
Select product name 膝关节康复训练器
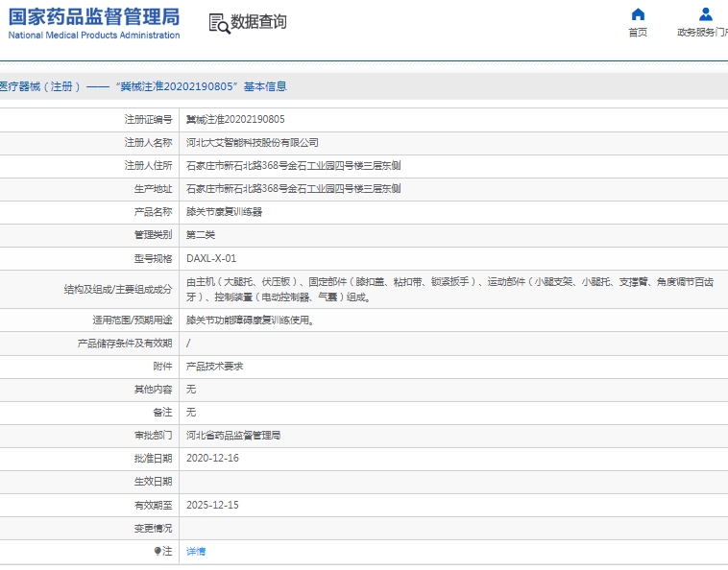click(x=224, y=212)
